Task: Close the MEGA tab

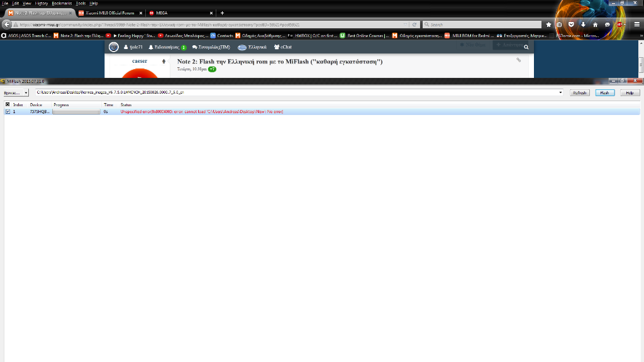Action: [211, 13]
